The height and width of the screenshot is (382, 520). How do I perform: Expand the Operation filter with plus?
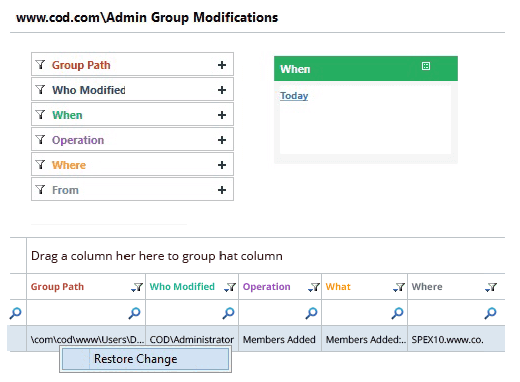tap(222, 140)
